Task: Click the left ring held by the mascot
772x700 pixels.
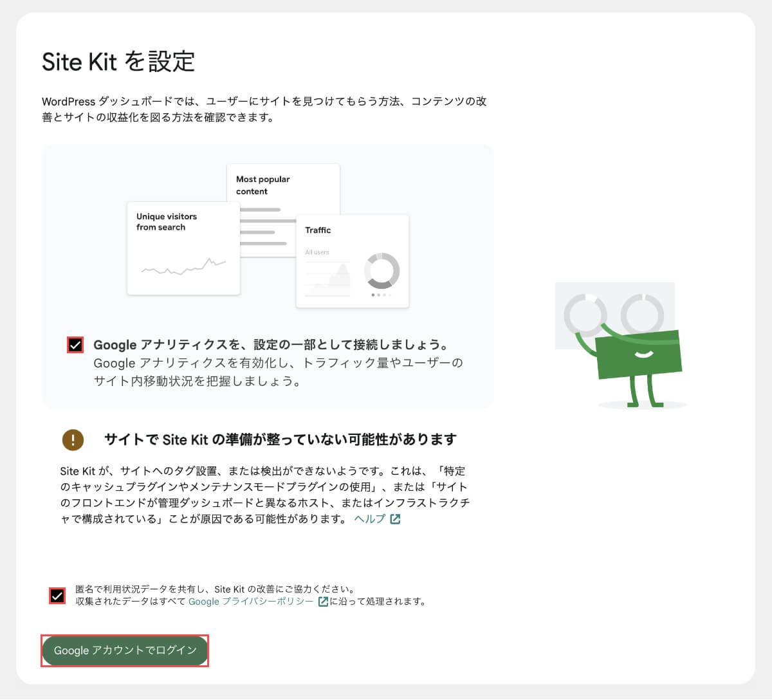Action: tap(585, 316)
